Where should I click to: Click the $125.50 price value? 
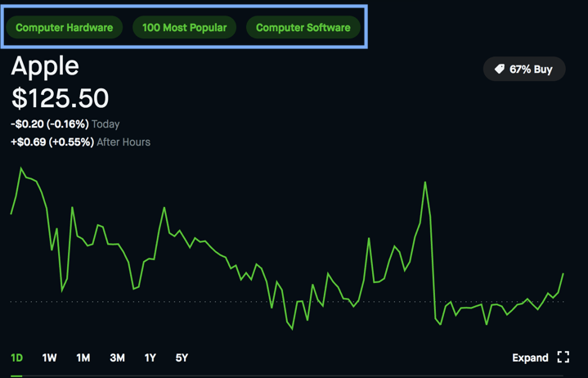[x=60, y=98]
